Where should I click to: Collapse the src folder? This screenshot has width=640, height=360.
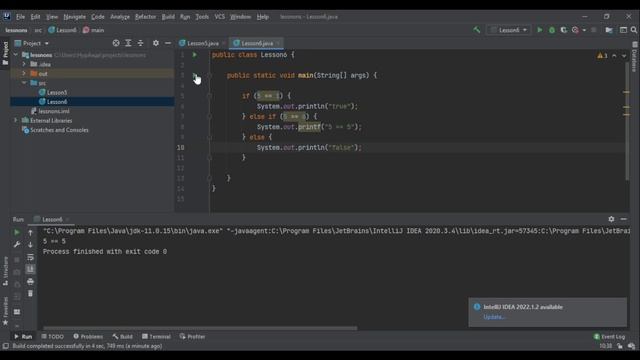(24, 83)
